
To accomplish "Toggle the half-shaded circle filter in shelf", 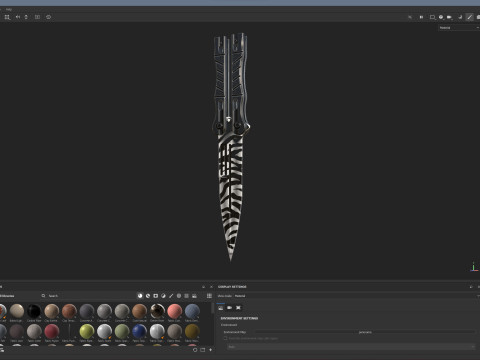I will click(163, 296).
